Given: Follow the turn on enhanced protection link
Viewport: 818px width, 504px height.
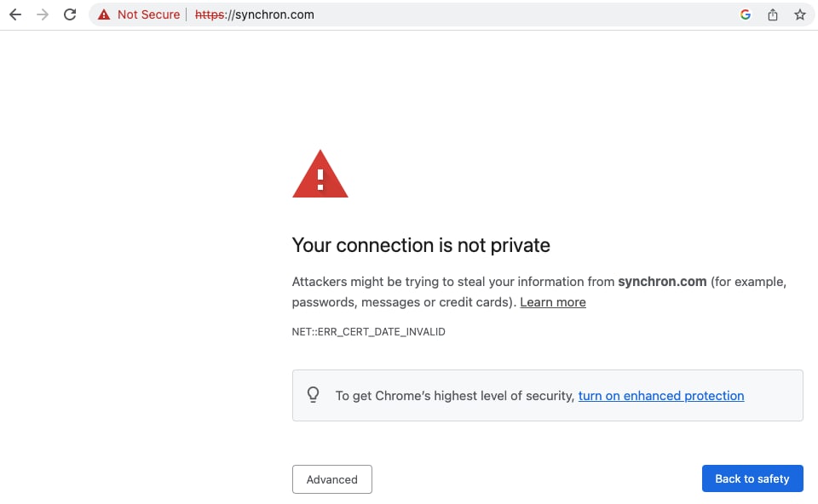Looking at the screenshot, I should pyautogui.click(x=661, y=396).
